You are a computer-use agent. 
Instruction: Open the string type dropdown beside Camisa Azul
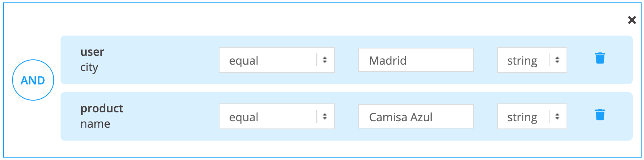(532, 117)
